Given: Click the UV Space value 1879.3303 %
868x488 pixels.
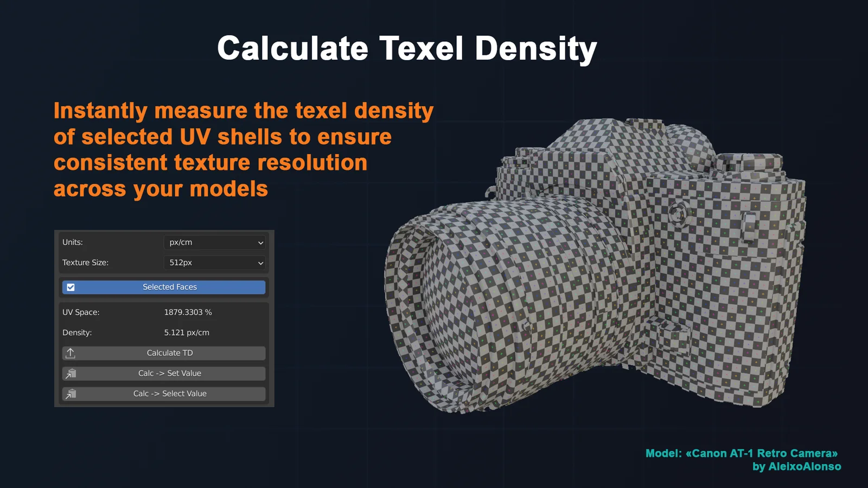Looking at the screenshot, I should click(x=188, y=312).
